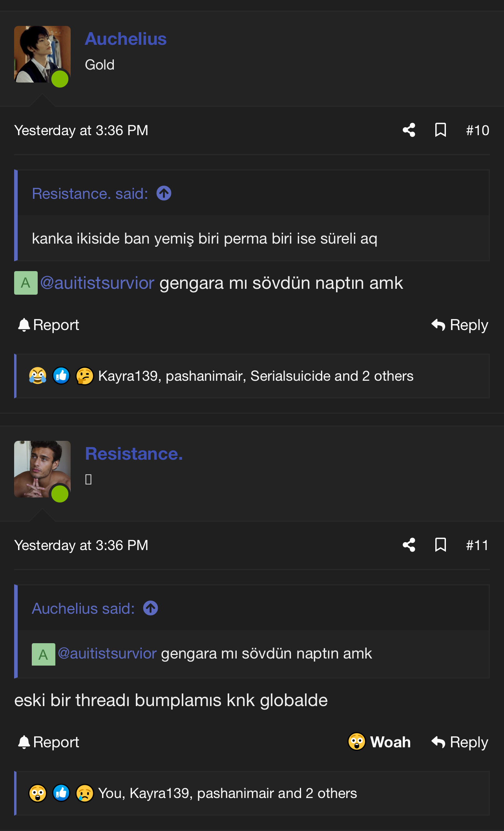Toggle Woah reaction on post #11
Viewport: 504px width, 831px height.
pyautogui.click(x=379, y=742)
